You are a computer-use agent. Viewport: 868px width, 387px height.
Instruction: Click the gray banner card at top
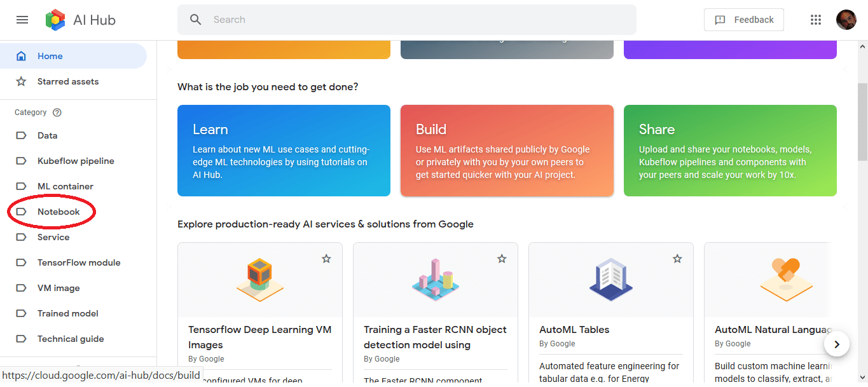(x=507, y=50)
